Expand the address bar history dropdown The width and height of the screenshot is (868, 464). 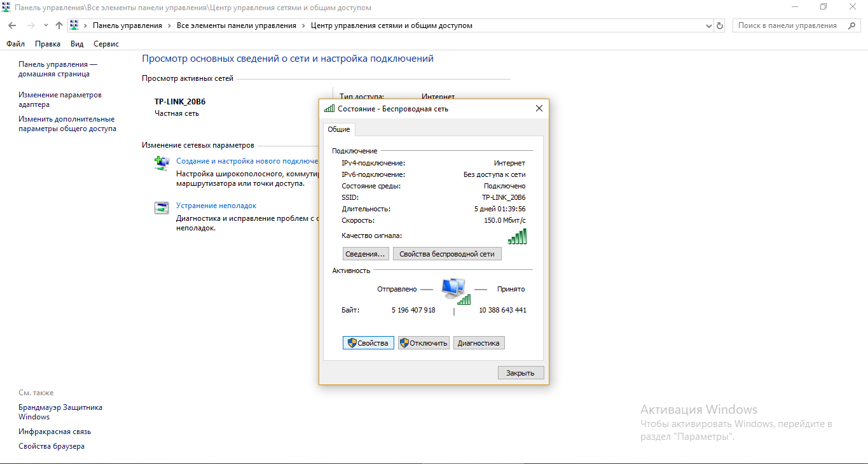tap(709, 25)
